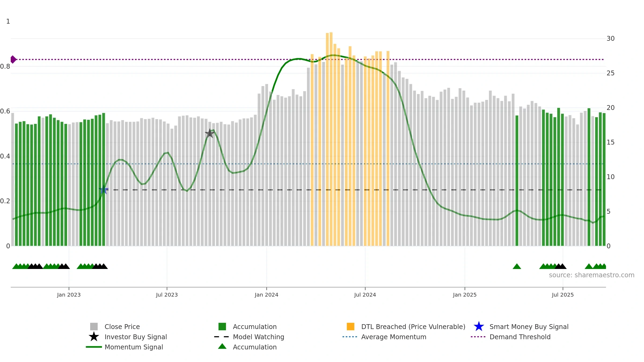The height and width of the screenshot is (362, 644).
Task: Click the Jan 2024 axis label
Action: pos(266,295)
